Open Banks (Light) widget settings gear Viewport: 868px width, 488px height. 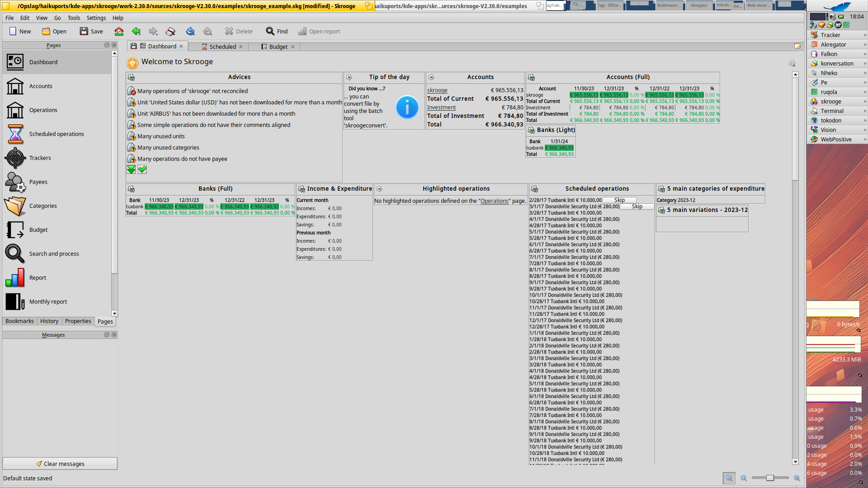531,130
